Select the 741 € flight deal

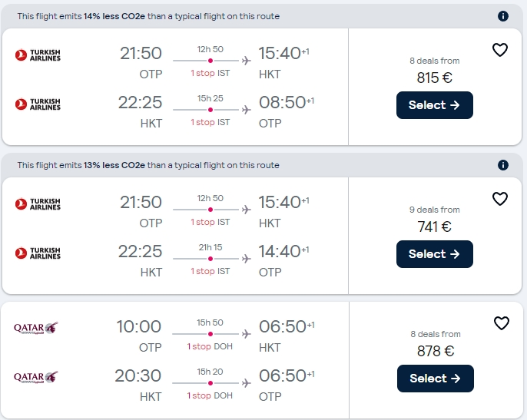[x=434, y=254]
